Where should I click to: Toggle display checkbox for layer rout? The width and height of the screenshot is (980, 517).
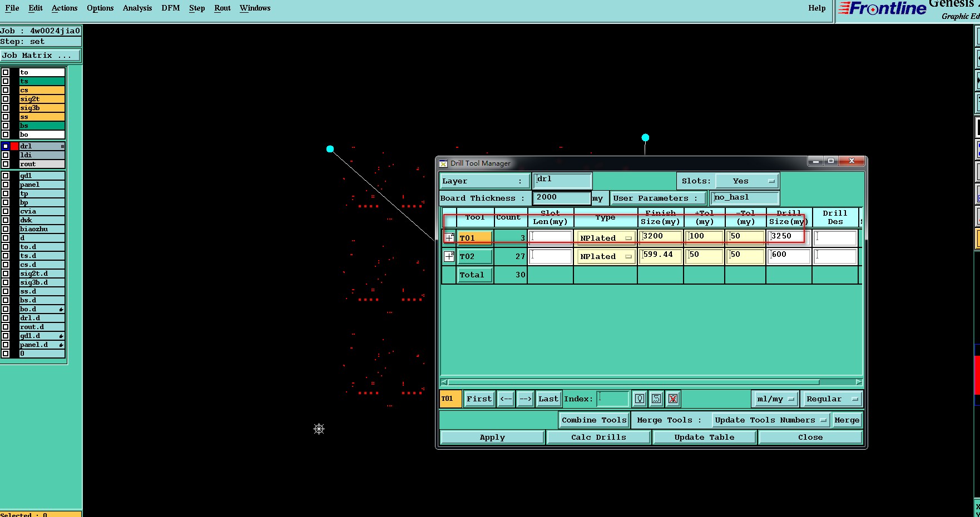coord(6,164)
